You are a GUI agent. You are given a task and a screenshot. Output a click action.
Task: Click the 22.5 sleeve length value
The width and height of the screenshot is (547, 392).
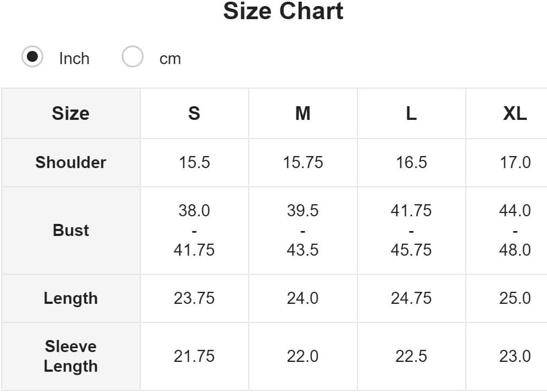(411, 356)
